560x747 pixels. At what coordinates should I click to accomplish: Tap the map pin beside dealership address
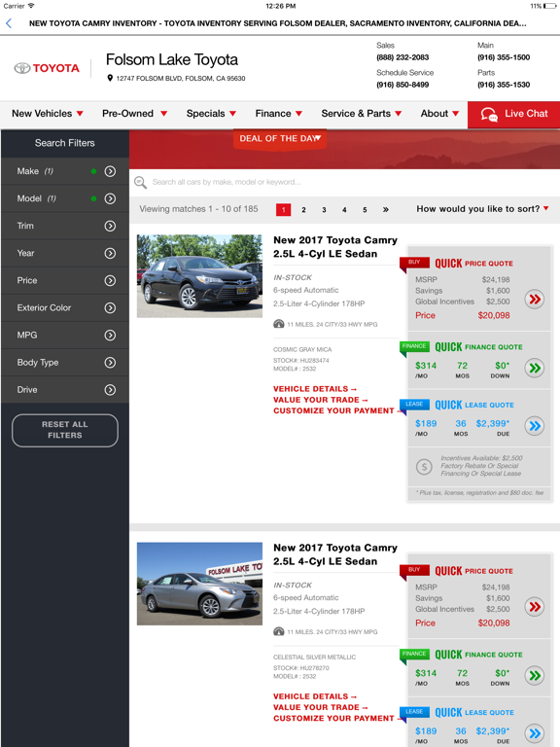(110, 78)
